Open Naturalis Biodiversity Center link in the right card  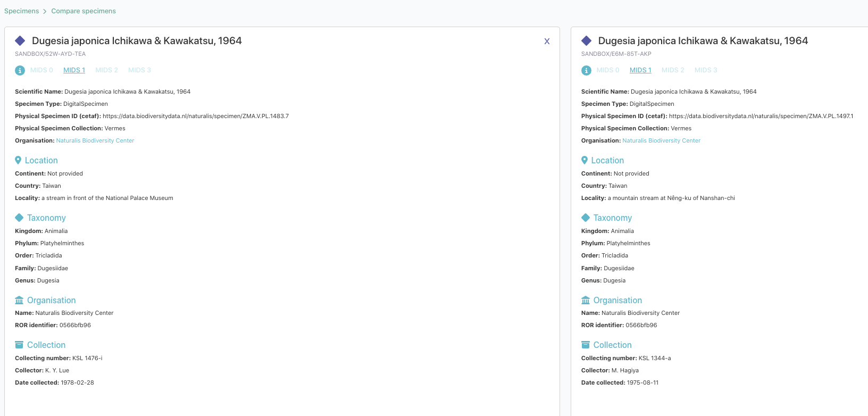coord(661,140)
